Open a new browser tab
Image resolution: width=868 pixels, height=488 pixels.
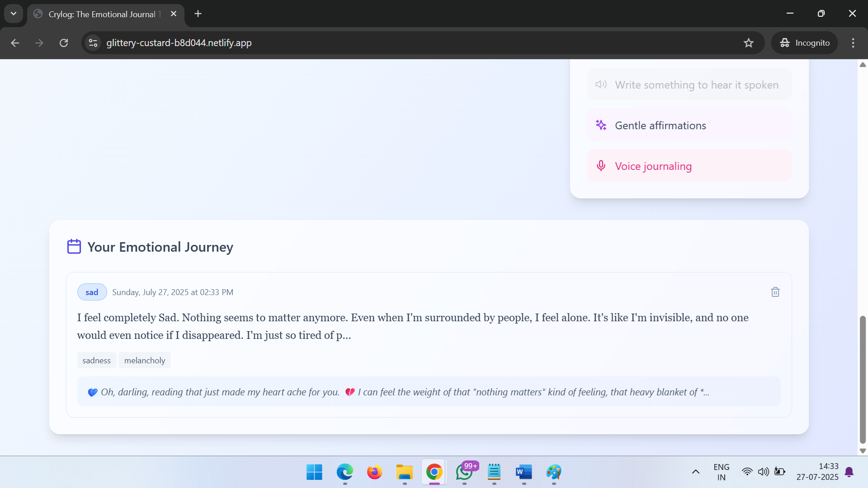tap(198, 14)
